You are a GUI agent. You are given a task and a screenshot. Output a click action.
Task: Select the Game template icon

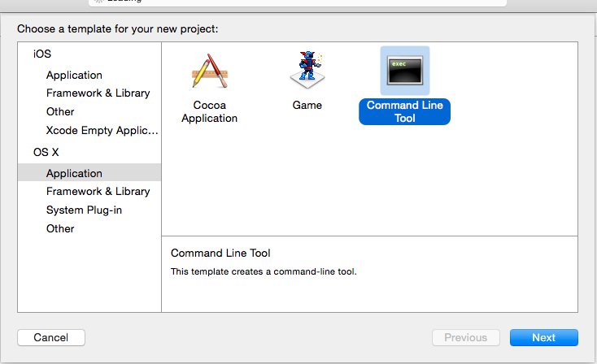pos(307,71)
